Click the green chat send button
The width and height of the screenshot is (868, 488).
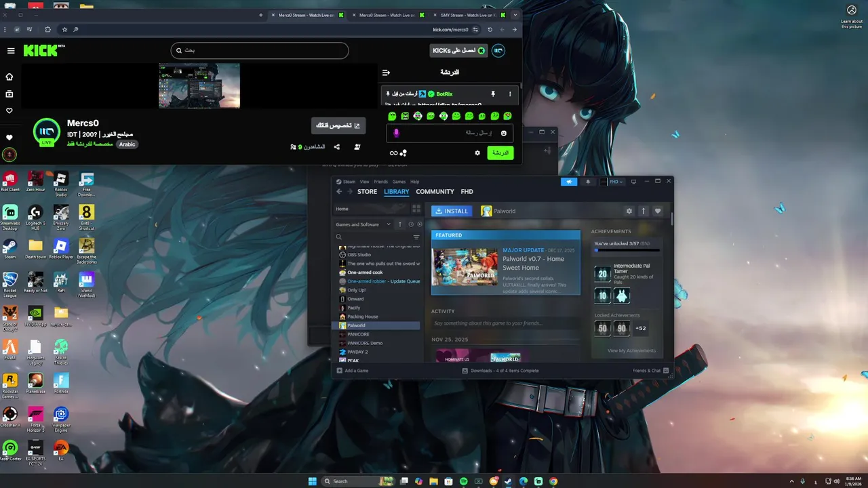tap(500, 153)
